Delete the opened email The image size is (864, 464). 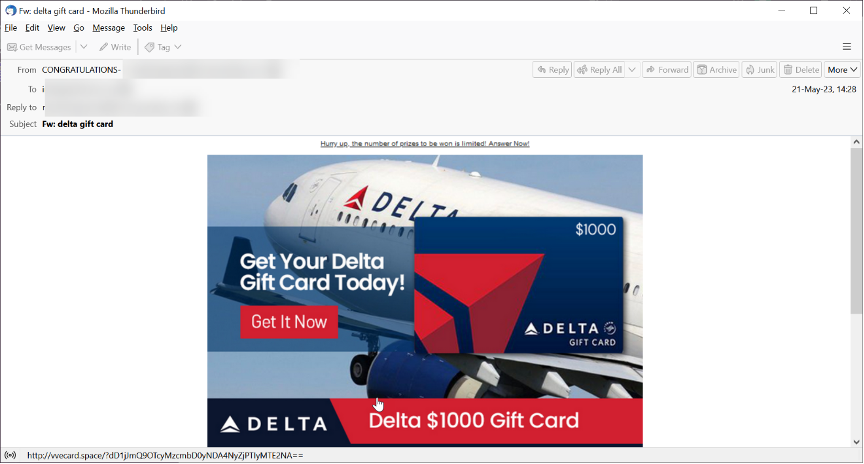click(x=801, y=70)
